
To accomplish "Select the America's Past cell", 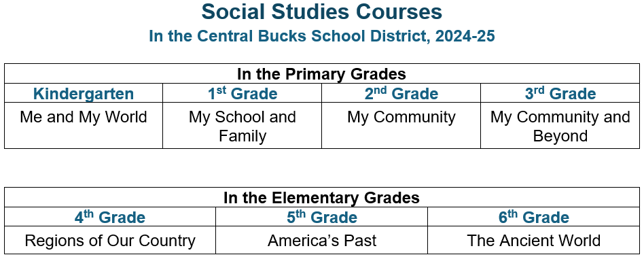I will (321, 241).
